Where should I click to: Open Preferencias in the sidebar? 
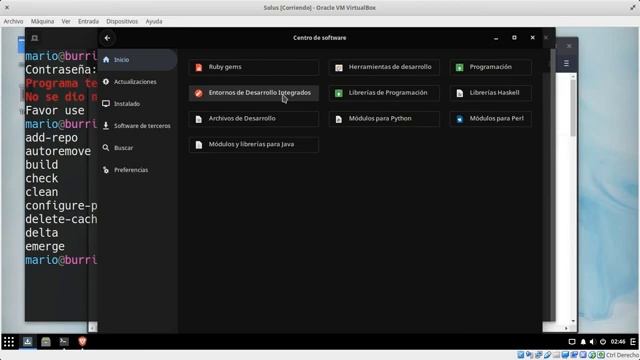(137, 170)
